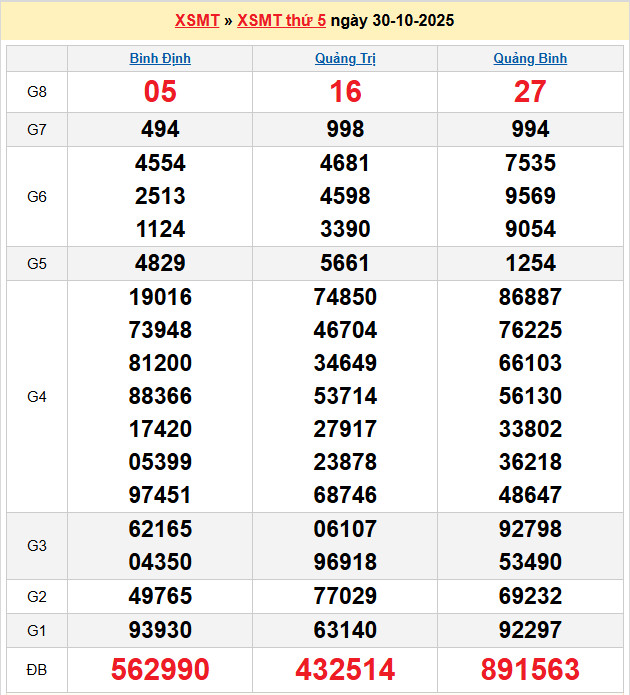Click G5 result 5661 for Quảng Trị
This screenshot has width=630, height=695.
click(x=345, y=263)
